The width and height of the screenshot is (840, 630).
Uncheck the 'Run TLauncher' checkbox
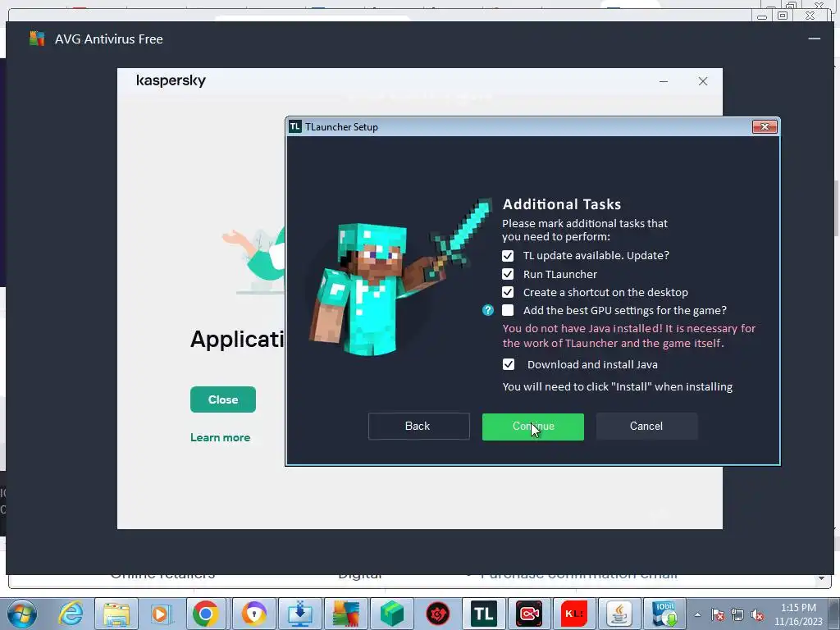[508, 274]
